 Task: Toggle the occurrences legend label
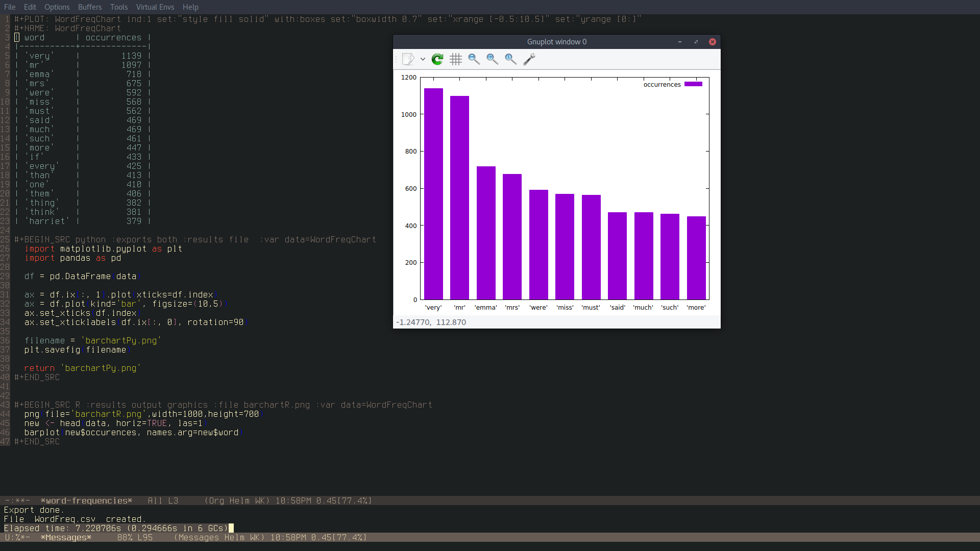pos(662,85)
